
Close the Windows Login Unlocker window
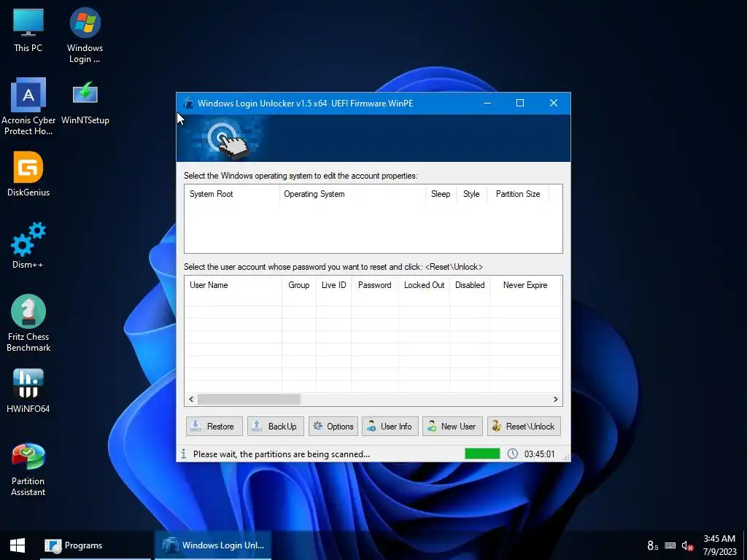(554, 103)
